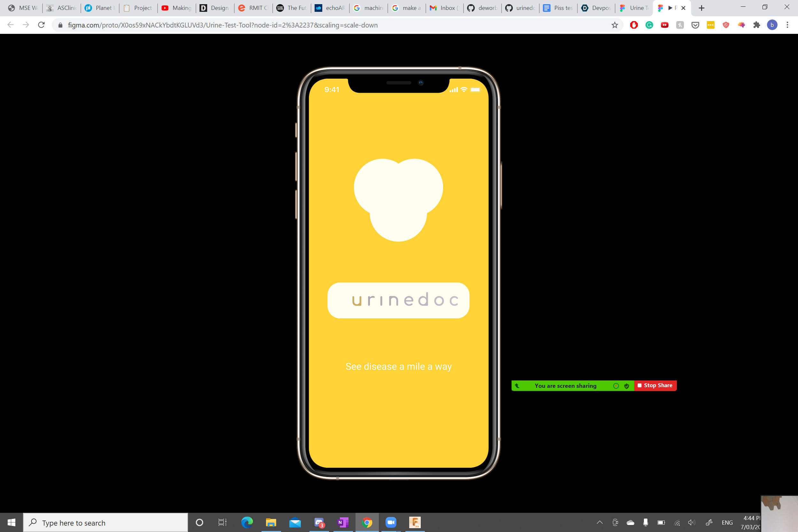Bookmark this page with star icon
The width and height of the screenshot is (798, 532).
point(614,25)
